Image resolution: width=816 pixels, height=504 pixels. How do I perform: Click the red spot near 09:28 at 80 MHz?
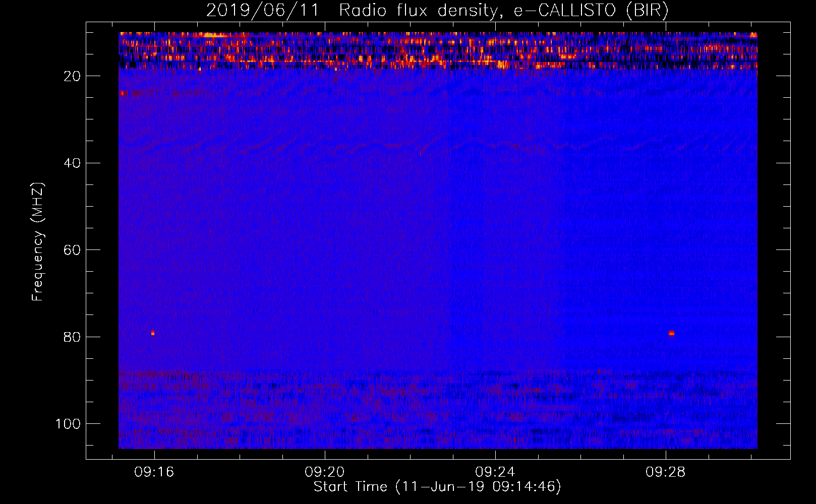(x=671, y=333)
